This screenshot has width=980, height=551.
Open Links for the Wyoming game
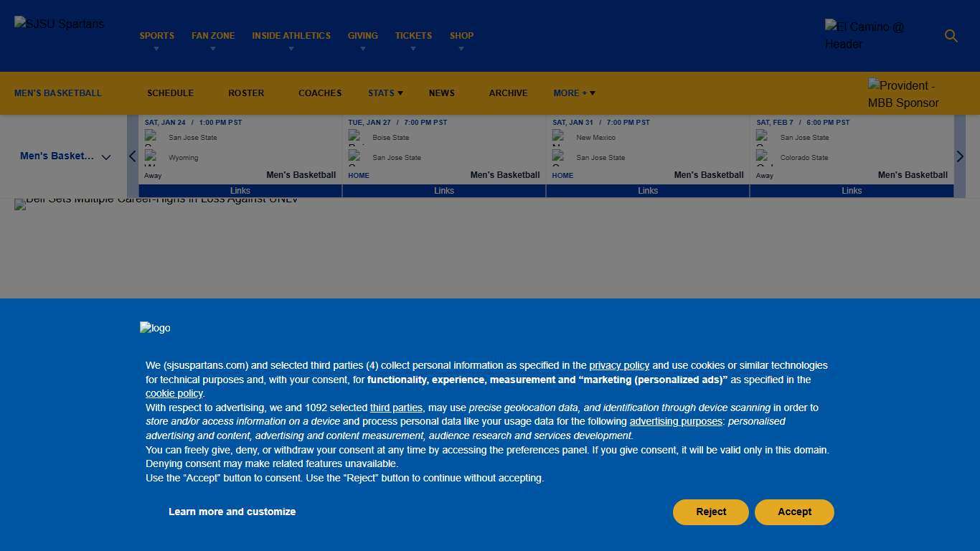point(240,191)
